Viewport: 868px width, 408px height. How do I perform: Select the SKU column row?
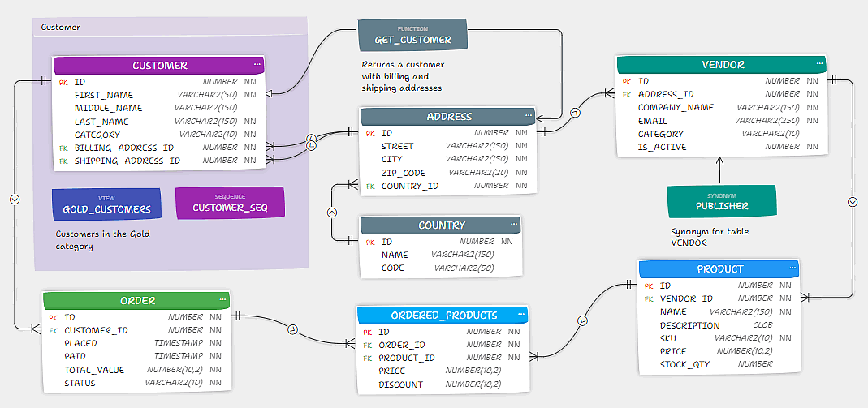(719, 338)
